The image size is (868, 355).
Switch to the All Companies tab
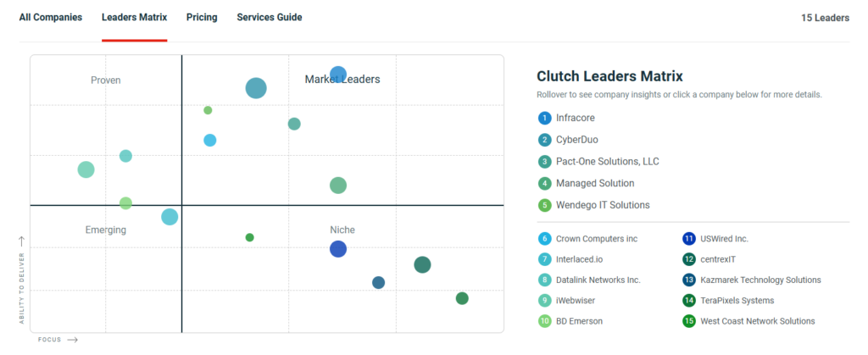[x=51, y=18]
